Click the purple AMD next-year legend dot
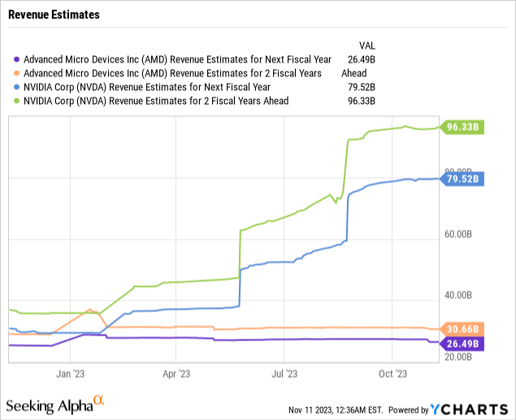The height and width of the screenshot is (420, 516). 17,59
